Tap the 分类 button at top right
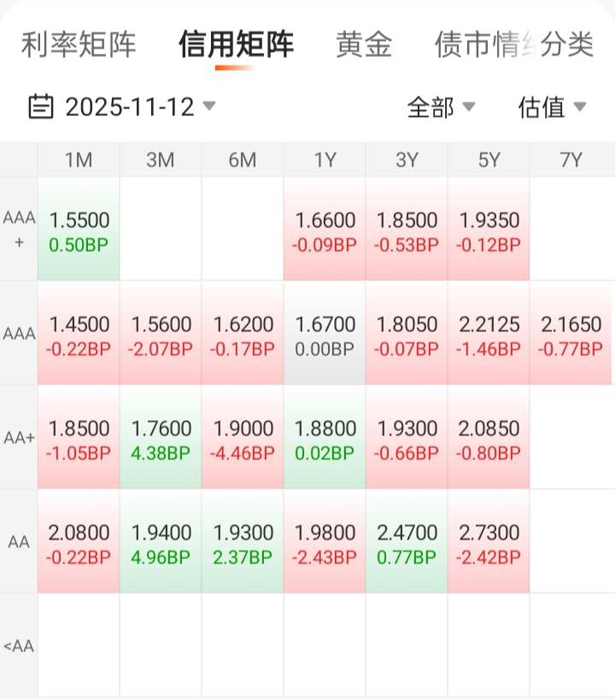The image size is (615, 700). 568,44
